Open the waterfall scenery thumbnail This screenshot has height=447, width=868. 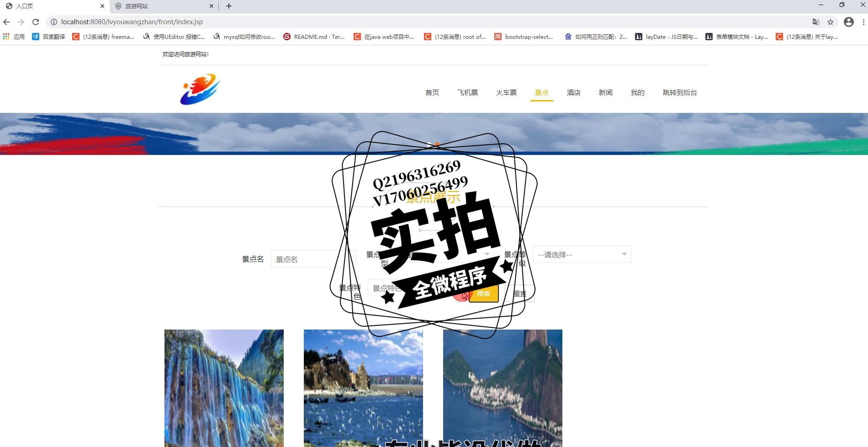point(224,388)
